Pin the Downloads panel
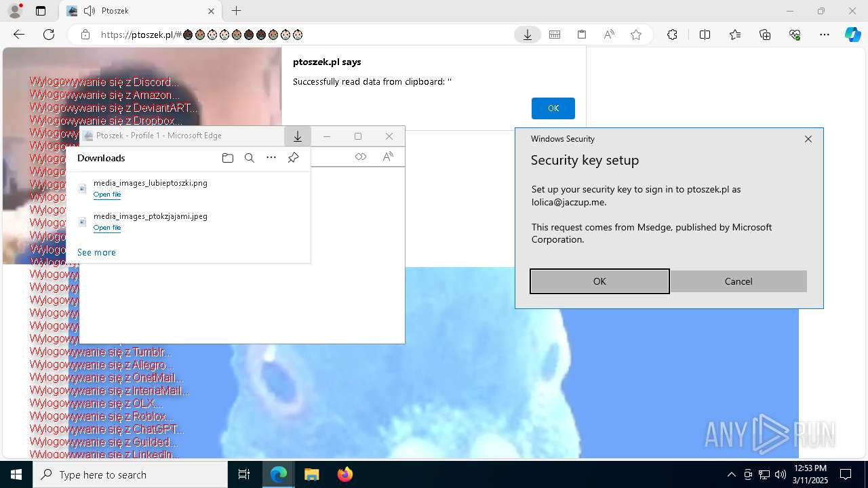 [x=293, y=158]
